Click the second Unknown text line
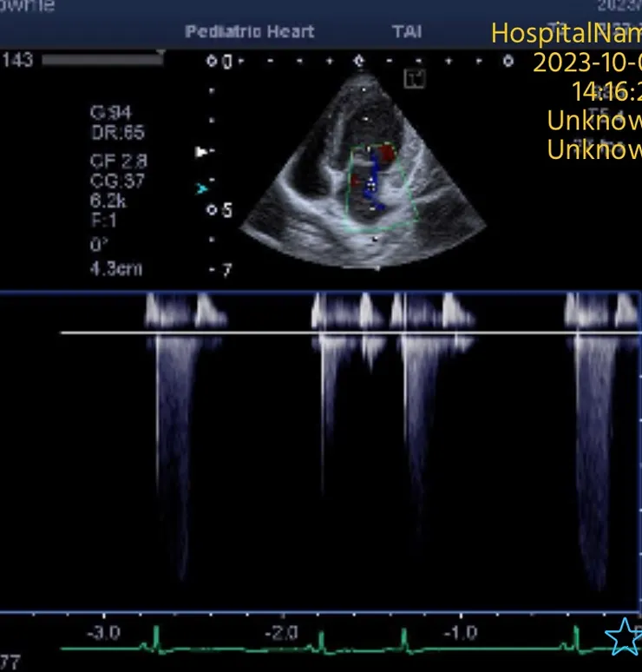The image size is (642, 672). (594, 149)
